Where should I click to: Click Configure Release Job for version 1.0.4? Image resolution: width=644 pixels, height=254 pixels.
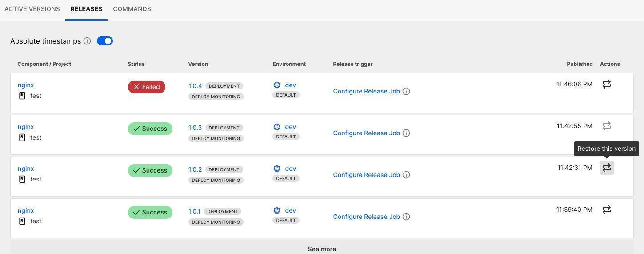pyautogui.click(x=366, y=91)
